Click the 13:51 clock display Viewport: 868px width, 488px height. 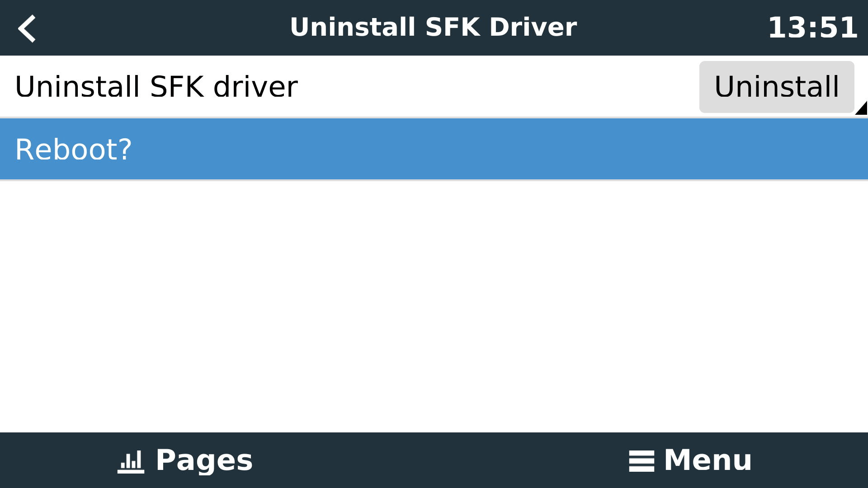(x=812, y=28)
